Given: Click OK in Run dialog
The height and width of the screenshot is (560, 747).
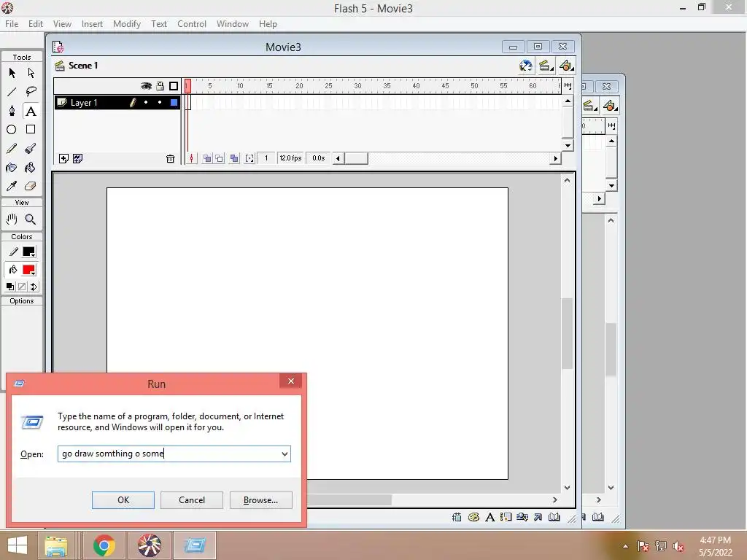Looking at the screenshot, I should (123, 500).
